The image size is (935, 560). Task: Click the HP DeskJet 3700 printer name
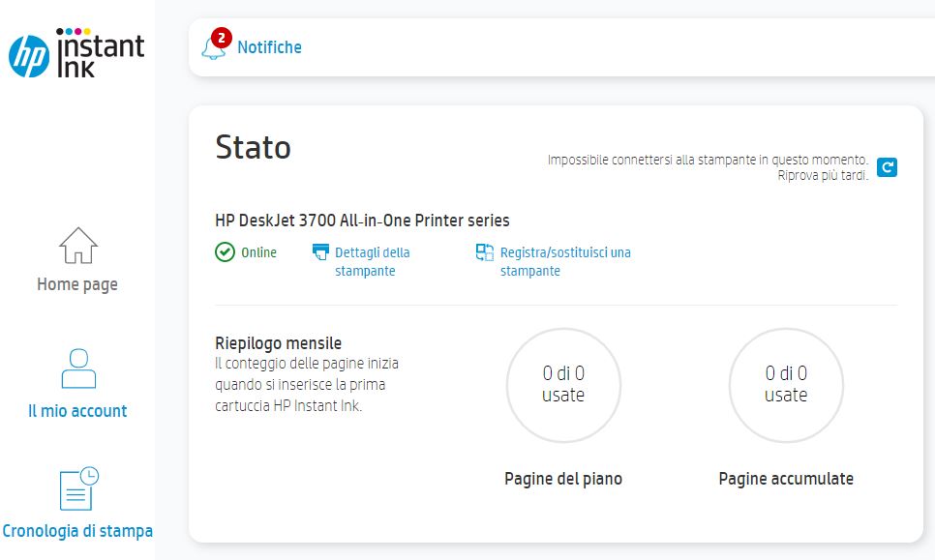pos(362,221)
